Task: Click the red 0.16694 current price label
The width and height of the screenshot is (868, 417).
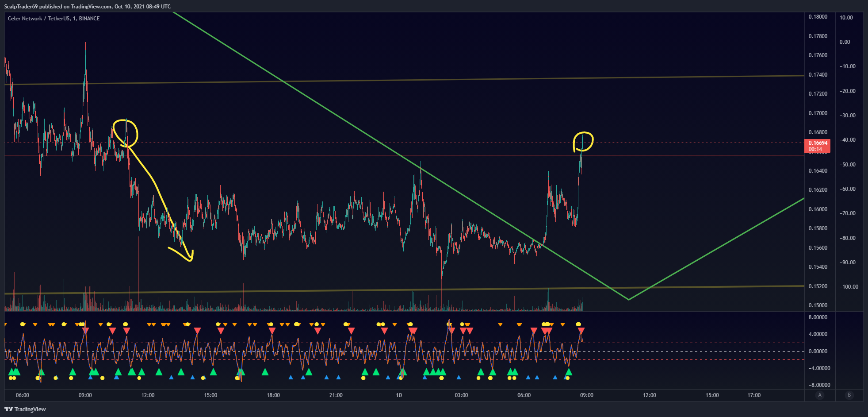Action: click(x=818, y=146)
